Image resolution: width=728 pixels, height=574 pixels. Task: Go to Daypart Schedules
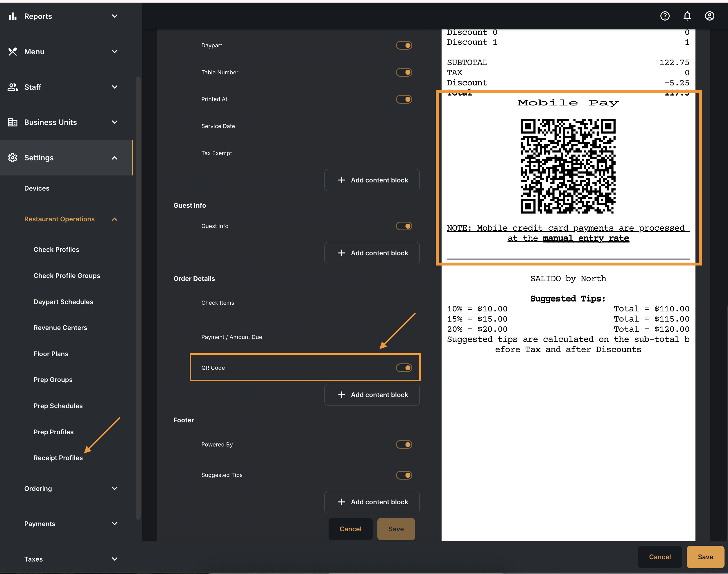(63, 302)
